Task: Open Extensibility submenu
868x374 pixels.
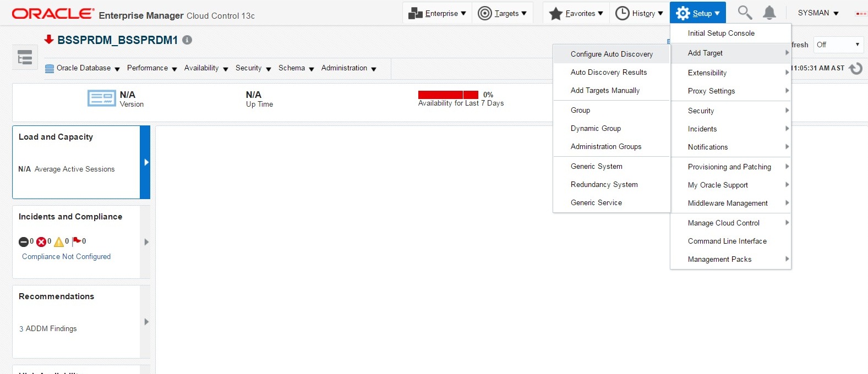Action: [730, 73]
